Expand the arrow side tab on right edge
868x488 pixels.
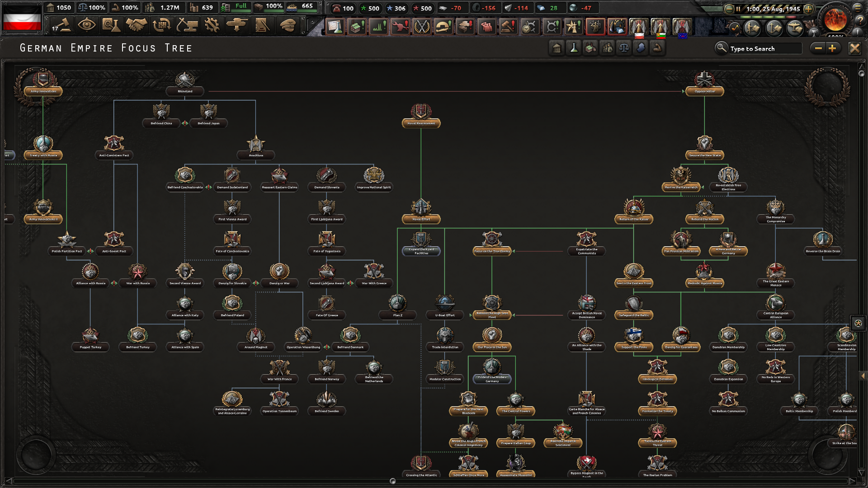[863, 376]
